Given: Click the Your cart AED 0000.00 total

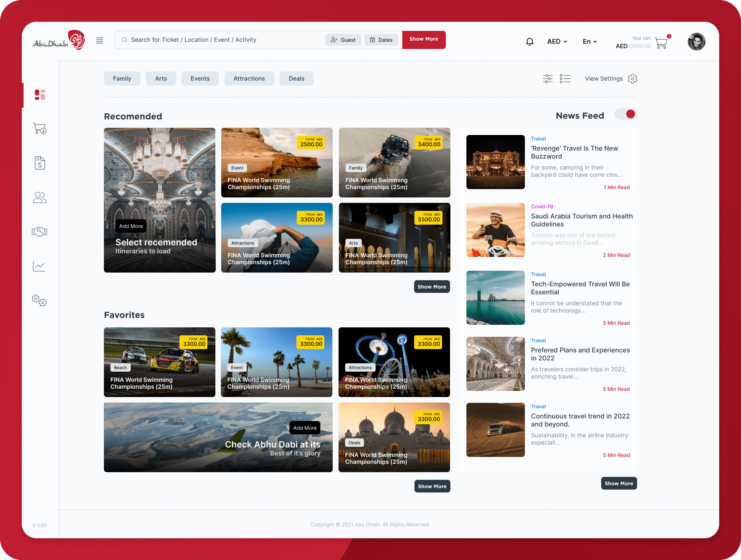Looking at the screenshot, I should point(633,43).
